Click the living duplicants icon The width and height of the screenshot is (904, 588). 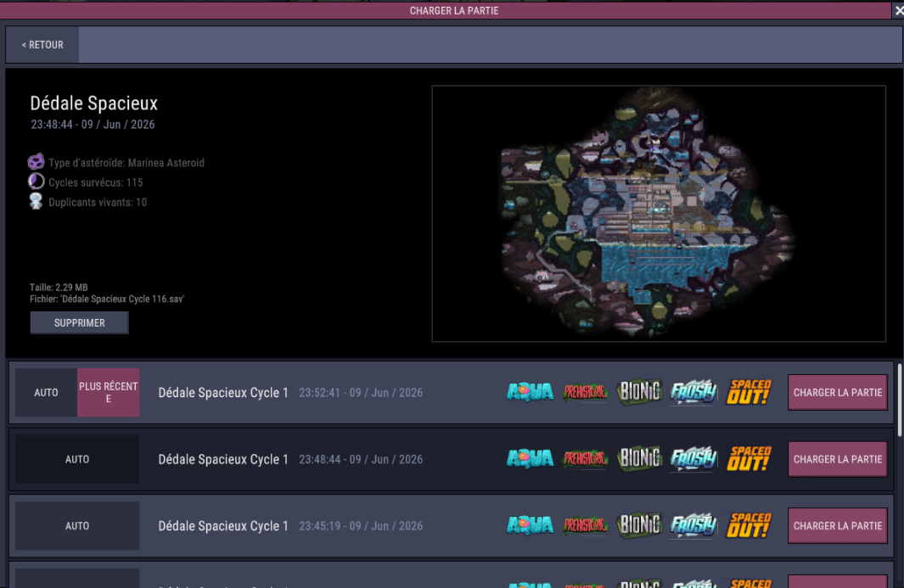click(36, 201)
